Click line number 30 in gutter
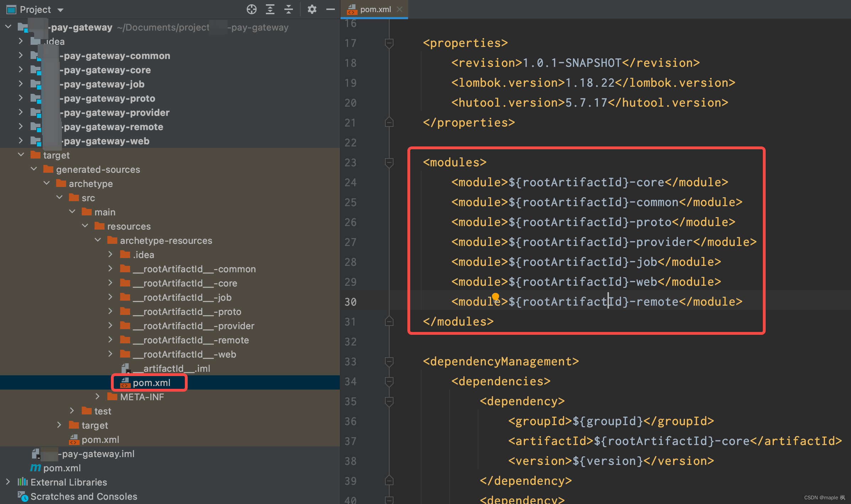Viewport: 851px width, 504px height. (x=350, y=302)
